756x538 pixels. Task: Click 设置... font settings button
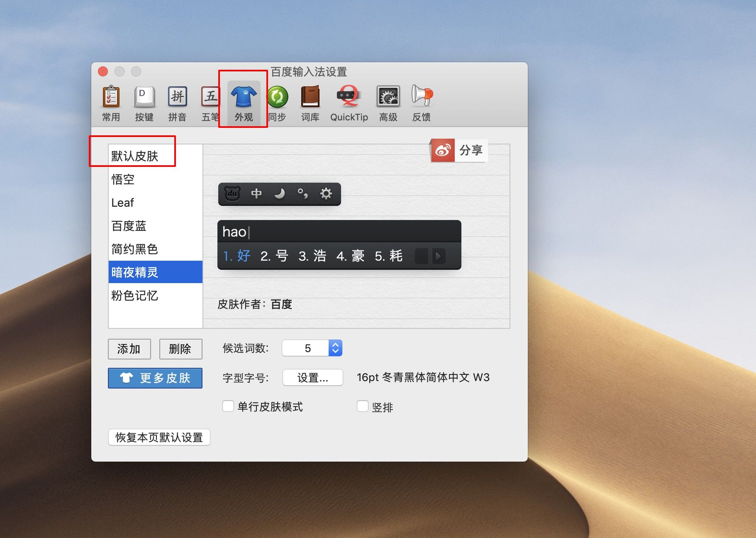(312, 378)
